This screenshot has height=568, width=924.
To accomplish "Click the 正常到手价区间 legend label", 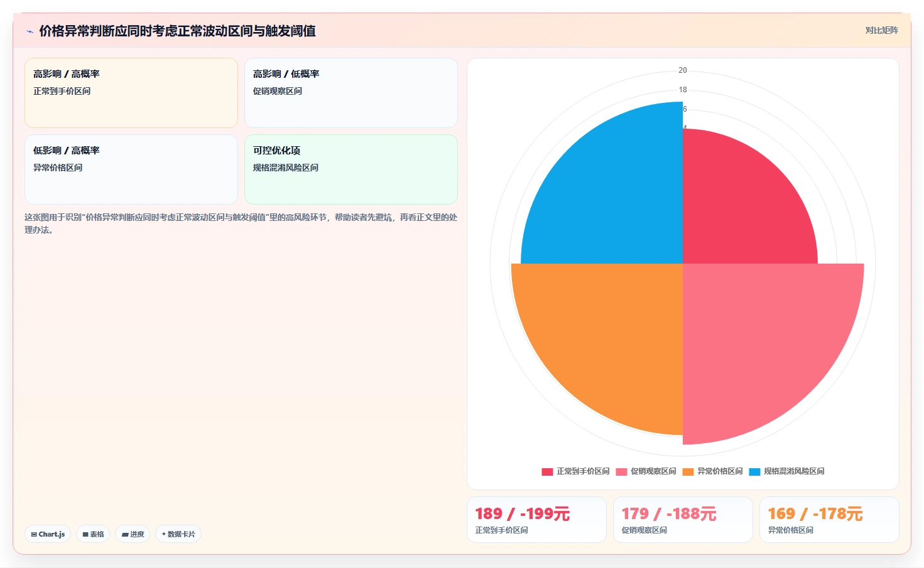I will coord(583,471).
